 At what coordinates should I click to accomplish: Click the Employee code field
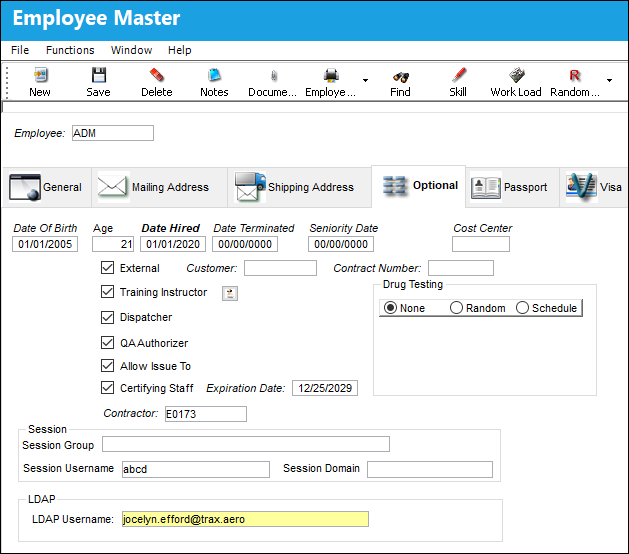pyautogui.click(x=113, y=133)
